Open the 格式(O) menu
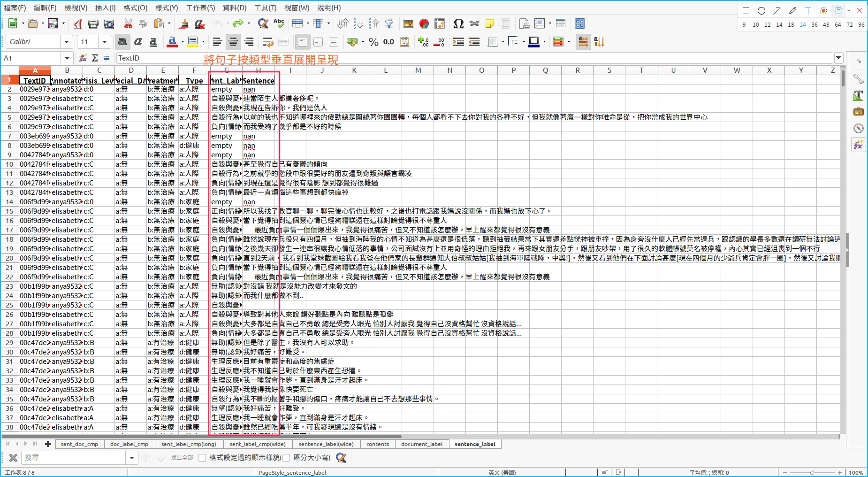This screenshot has width=868, height=477. (x=136, y=8)
